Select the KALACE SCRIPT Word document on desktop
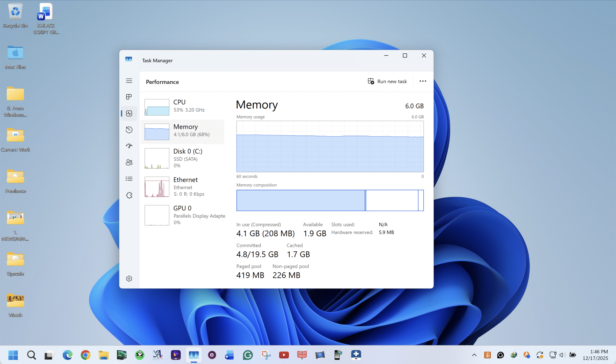616x364 pixels. [x=46, y=19]
